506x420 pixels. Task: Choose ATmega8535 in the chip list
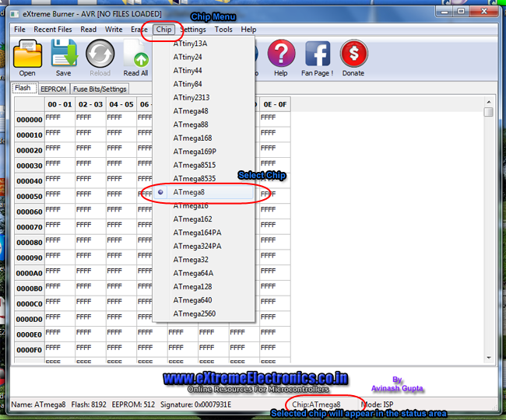pyautogui.click(x=203, y=179)
